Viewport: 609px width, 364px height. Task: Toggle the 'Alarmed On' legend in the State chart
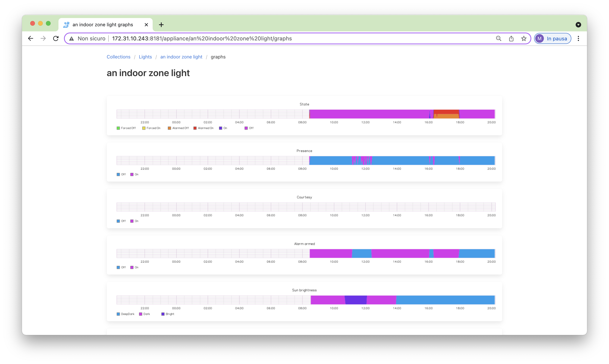[203, 128]
